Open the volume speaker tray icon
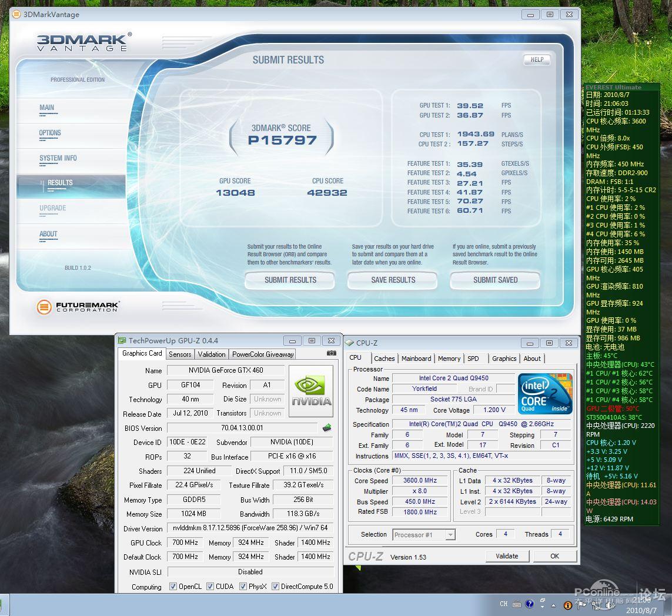Image resolution: width=672 pixels, height=616 pixels. [610, 605]
